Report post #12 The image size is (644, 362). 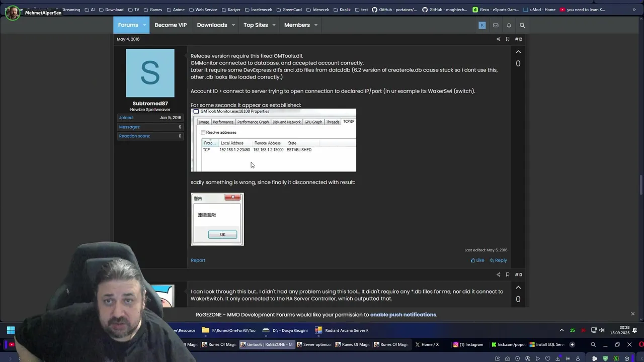[198, 260]
